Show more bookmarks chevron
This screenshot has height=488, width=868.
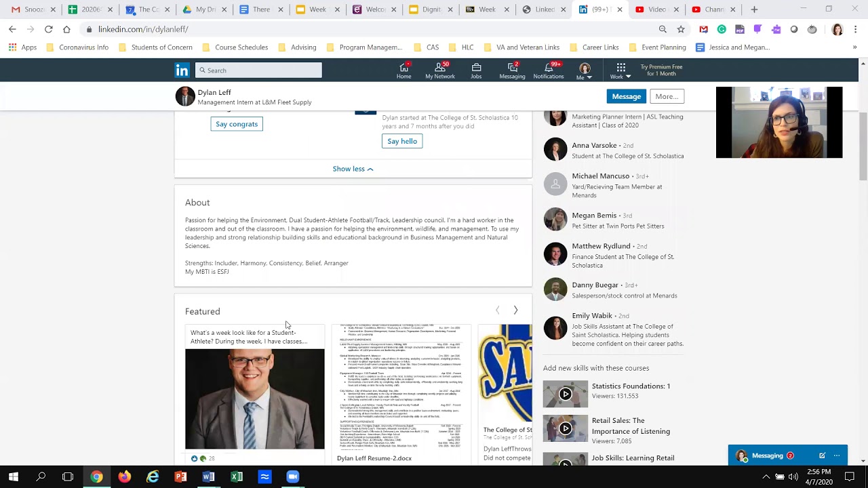click(x=854, y=47)
